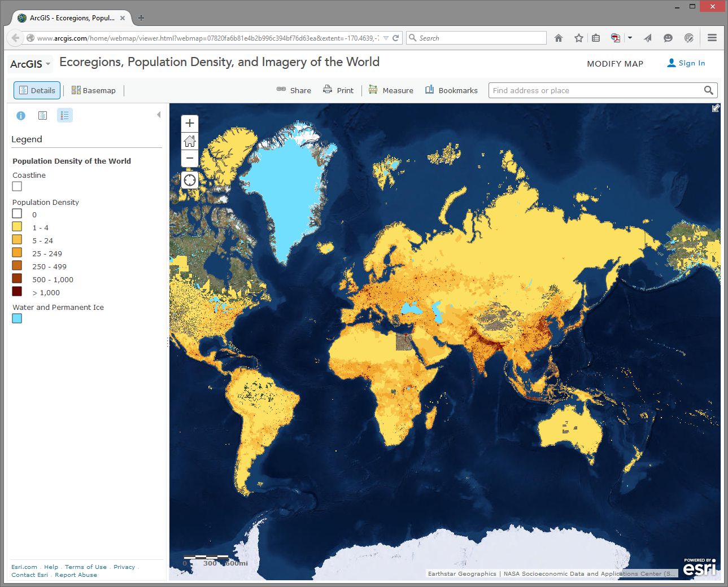The image size is (728, 587).
Task: Click the Default Extent home button
Action: (189, 141)
